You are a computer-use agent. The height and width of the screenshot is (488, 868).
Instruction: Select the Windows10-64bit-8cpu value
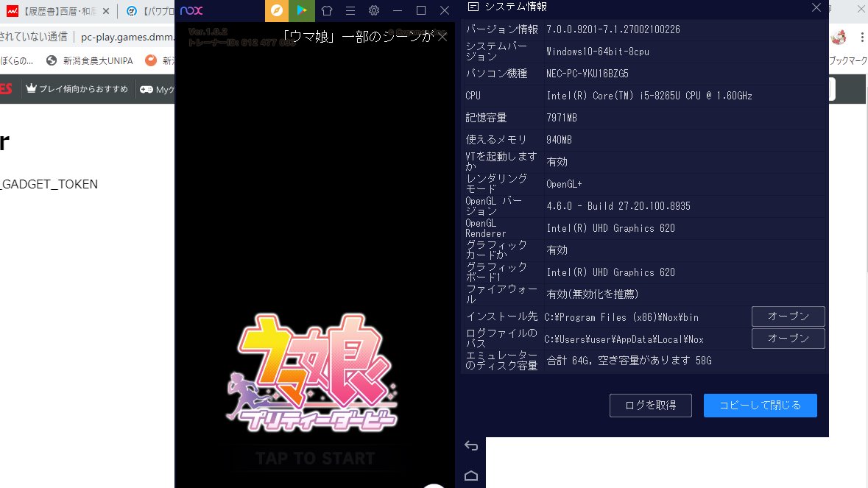(x=597, y=52)
